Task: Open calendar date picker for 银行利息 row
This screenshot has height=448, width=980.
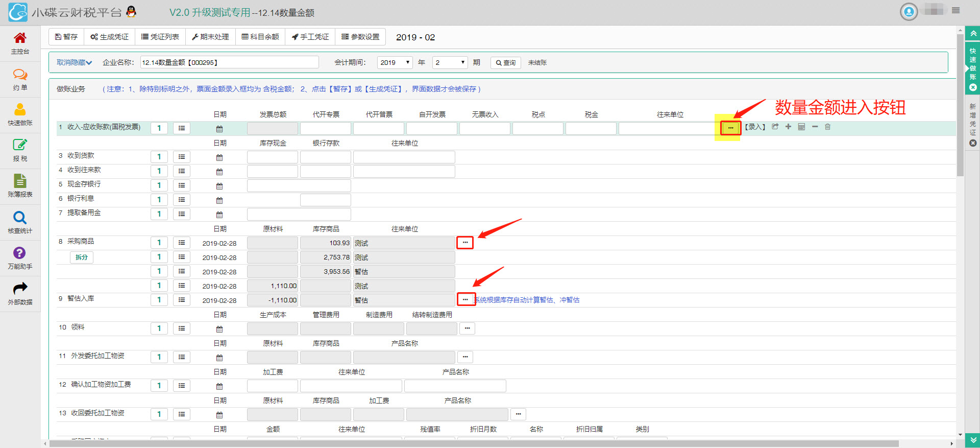Action: tap(219, 200)
